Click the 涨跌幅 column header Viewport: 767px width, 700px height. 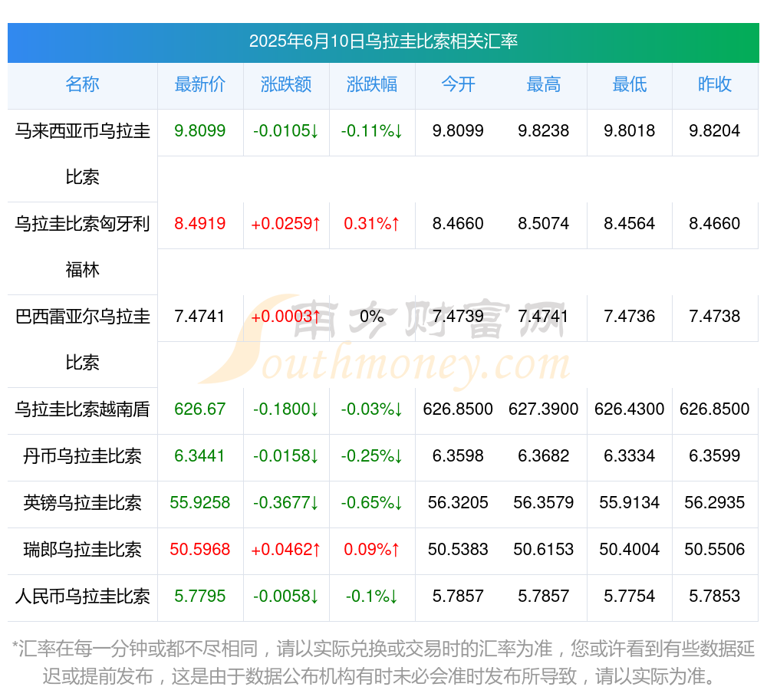coord(372,84)
